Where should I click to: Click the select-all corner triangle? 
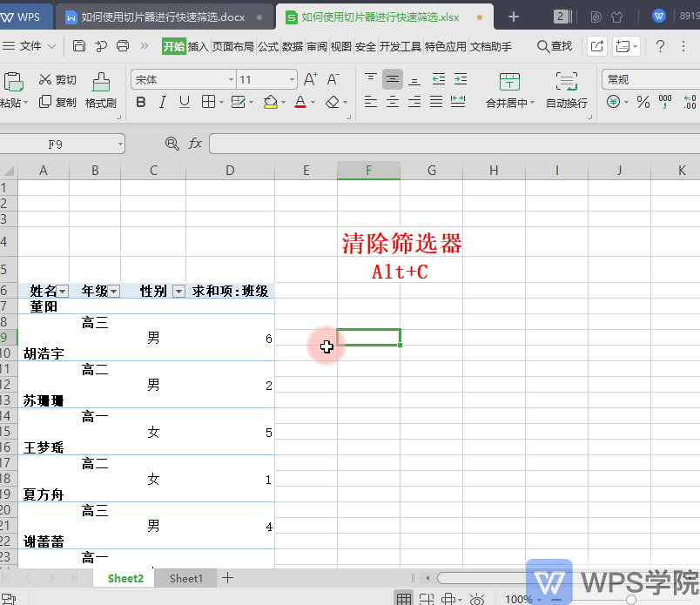(x=9, y=171)
